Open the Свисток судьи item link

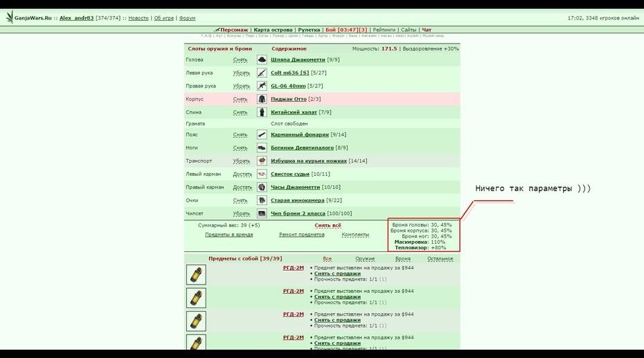pyautogui.click(x=290, y=174)
